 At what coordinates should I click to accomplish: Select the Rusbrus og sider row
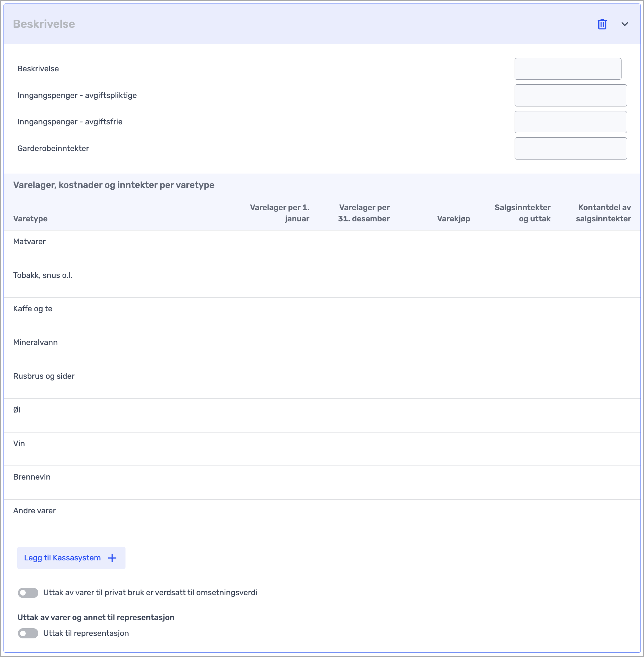(x=322, y=382)
